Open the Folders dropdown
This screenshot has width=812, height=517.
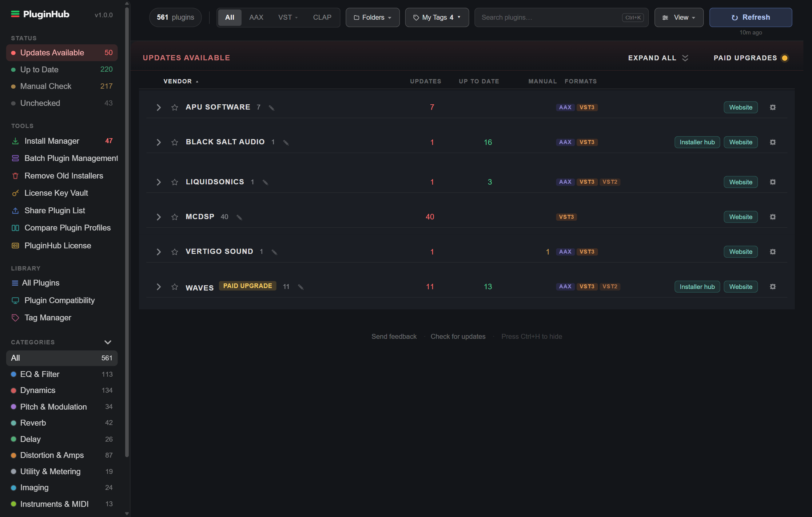point(372,17)
